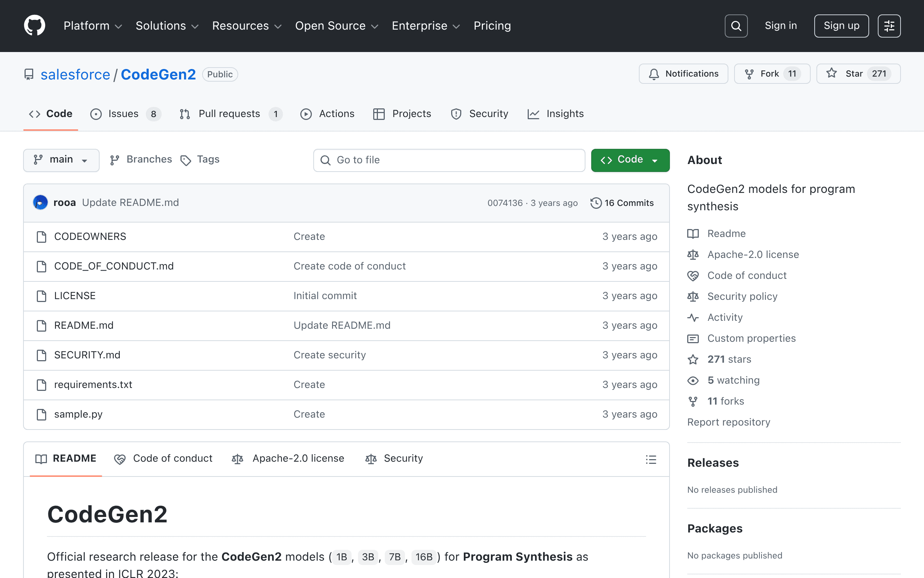Switch to the Pull requests tab
The image size is (924, 578).
point(231,114)
